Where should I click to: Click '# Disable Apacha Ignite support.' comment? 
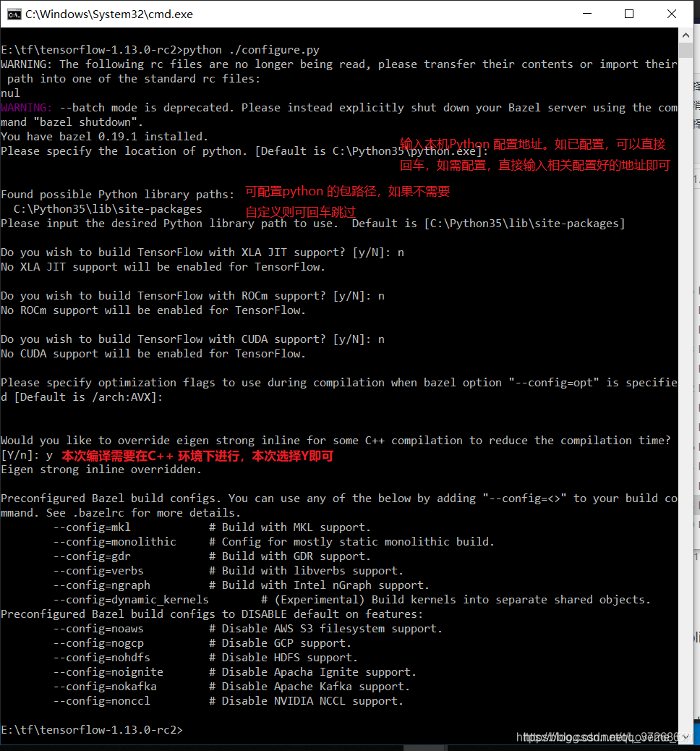[313, 672]
